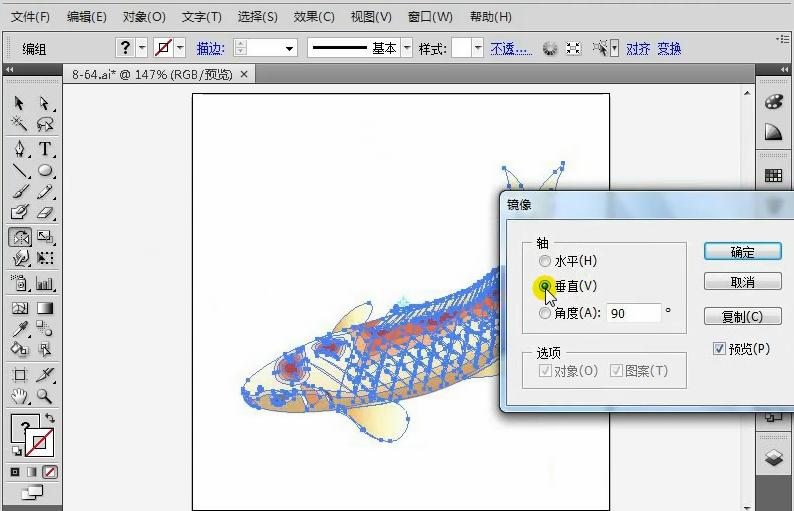Pick the Magic Wand tool

pyautogui.click(x=19, y=124)
